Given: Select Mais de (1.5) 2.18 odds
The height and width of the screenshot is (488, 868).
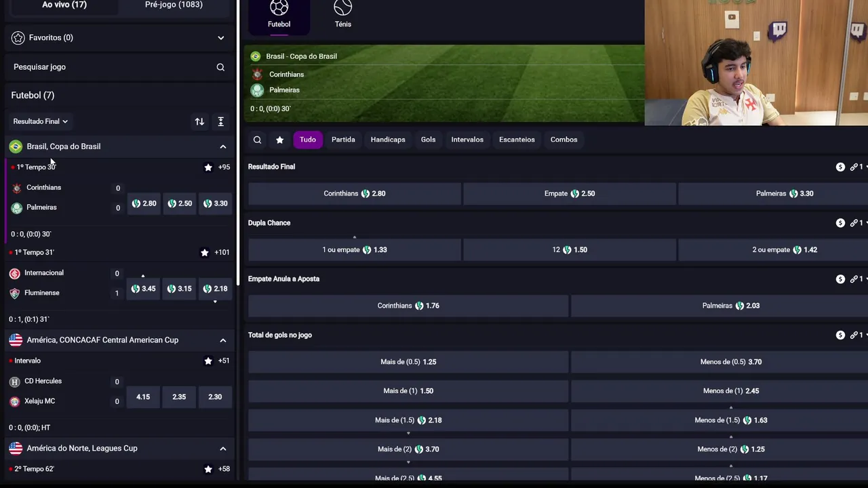Looking at the screenshot, I should click(408, 420).
